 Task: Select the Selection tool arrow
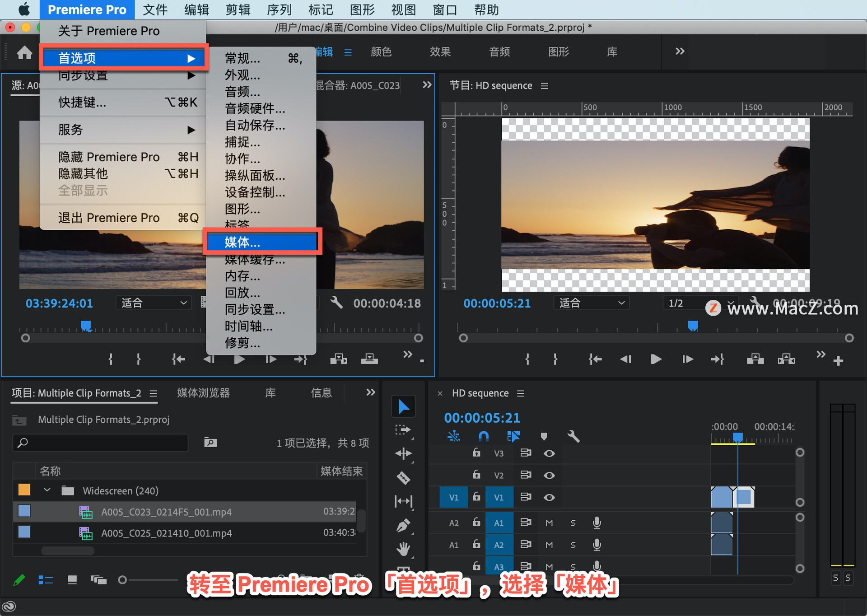click(x=403, y=406)
